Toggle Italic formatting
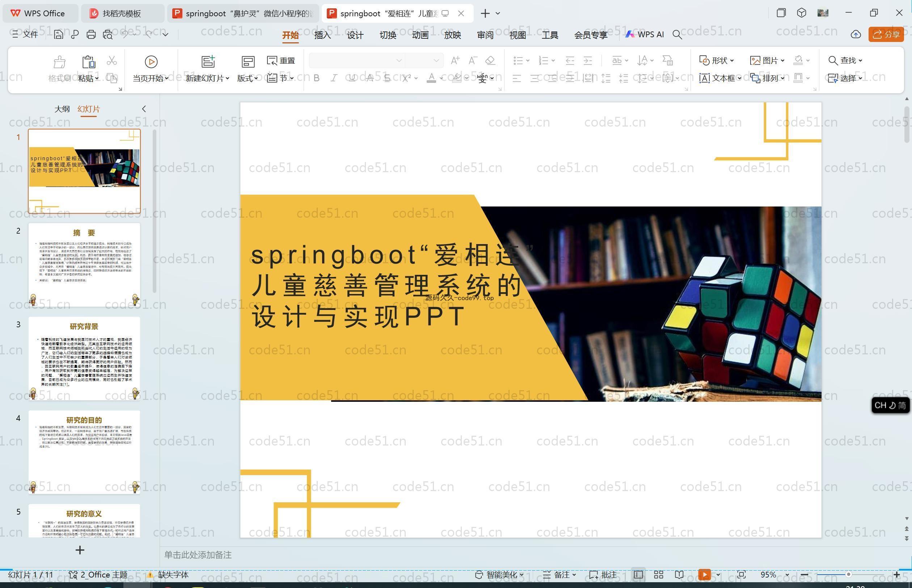 pyautogui.click(x=334, y=78)
